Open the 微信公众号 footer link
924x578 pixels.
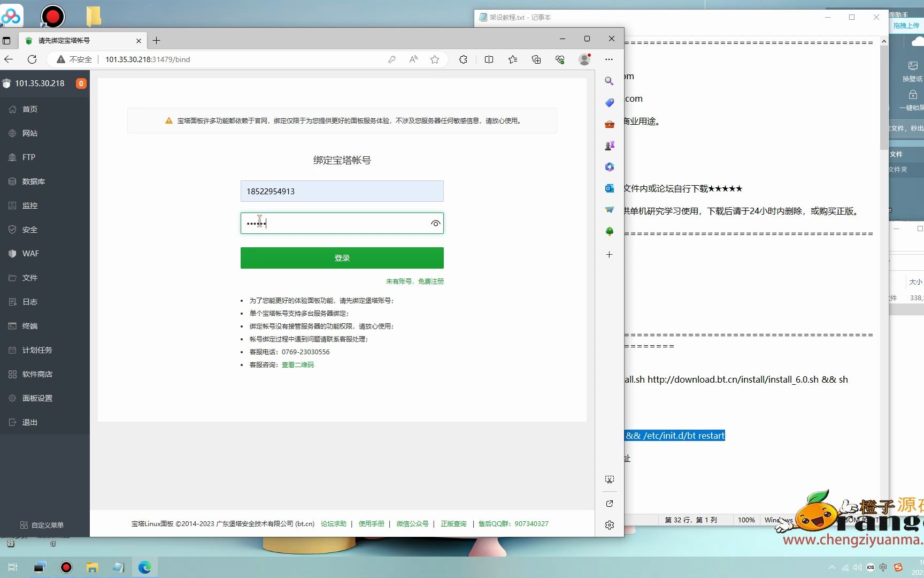[412, 524]
